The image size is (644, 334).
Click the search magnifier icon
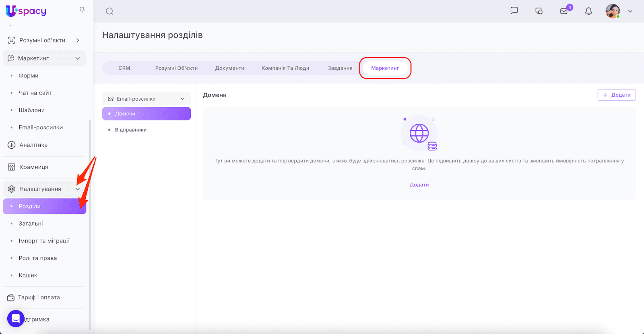pos(109,11)
